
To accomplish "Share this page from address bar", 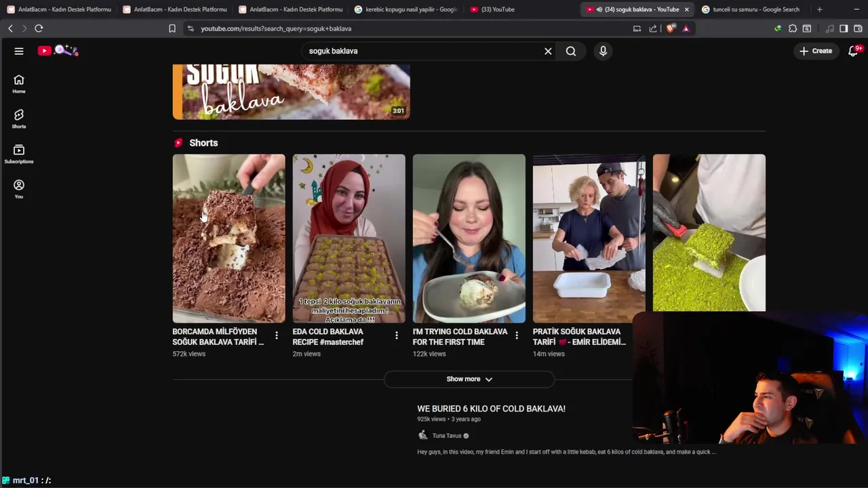I will (x=652, y=28).
